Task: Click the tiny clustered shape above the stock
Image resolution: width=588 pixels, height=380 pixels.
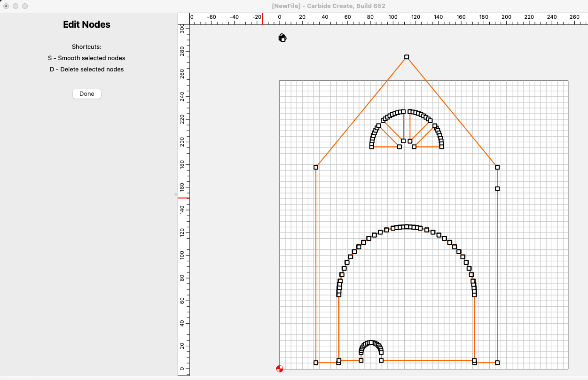Action: point(282,38)
